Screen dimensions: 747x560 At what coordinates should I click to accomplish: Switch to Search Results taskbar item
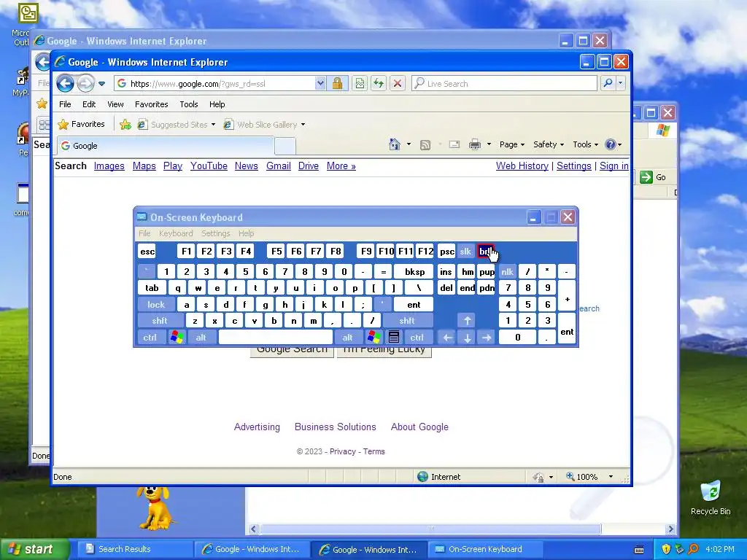[x=134, y=549]
